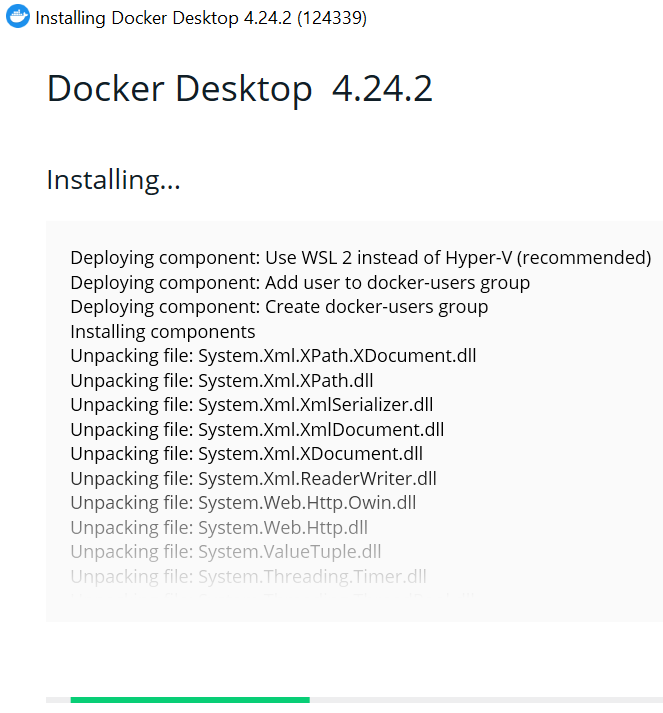
Task: Click the System.Xml.XPath.dll log entry
Action: tap(222, 381)
